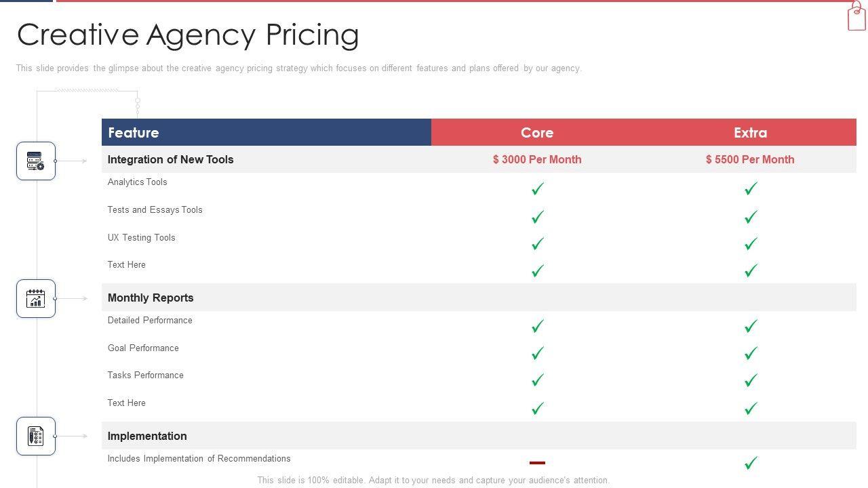Select the Implementation section header
868x488 pixels.
[x=147, y=436]
